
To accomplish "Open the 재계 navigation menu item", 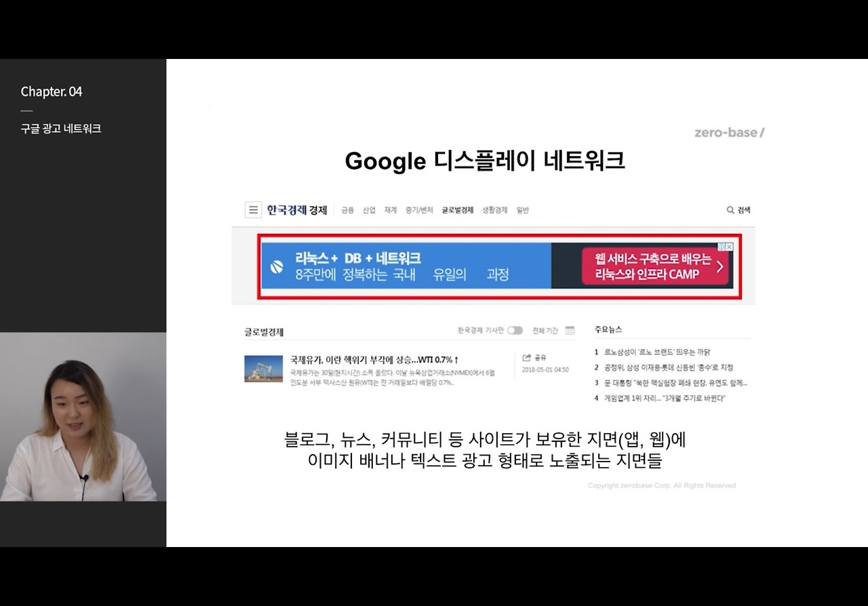I will [x=390, y=210].
